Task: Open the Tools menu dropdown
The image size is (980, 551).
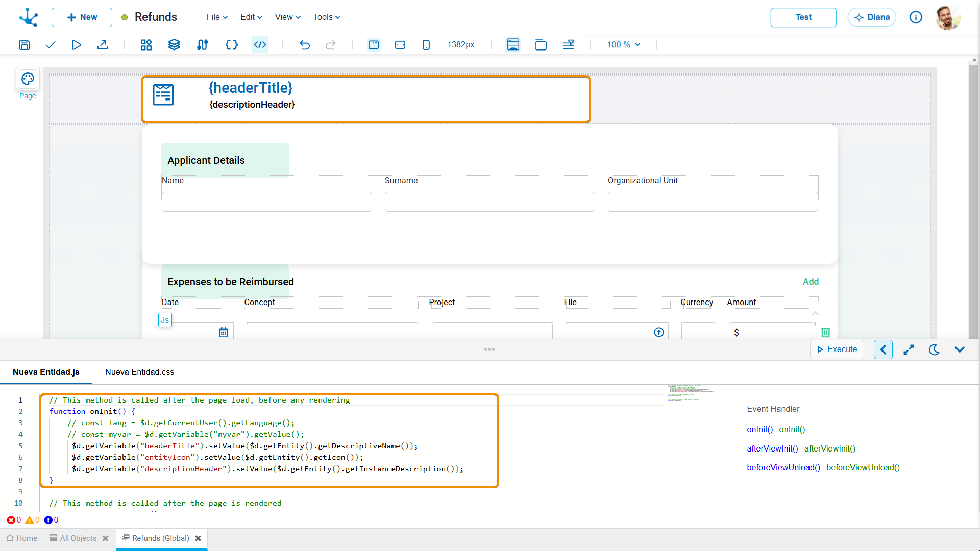Action: tap(327, 17)
